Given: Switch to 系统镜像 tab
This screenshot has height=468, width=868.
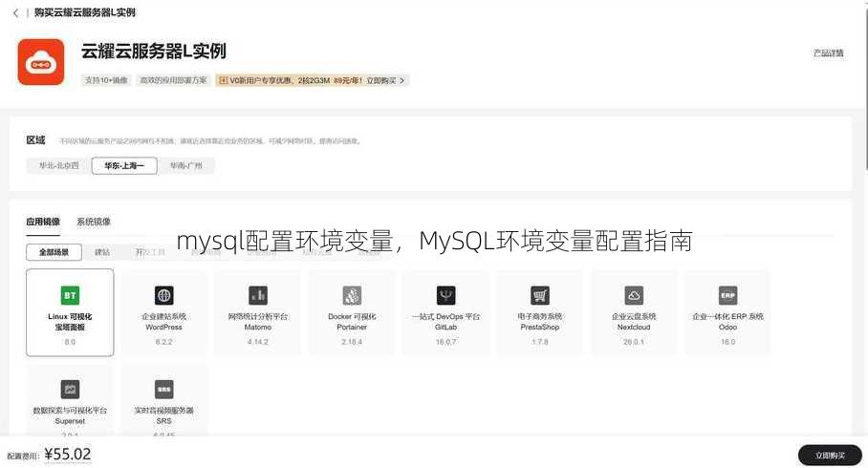Looking at the screenshot, I should click(94, 222).
